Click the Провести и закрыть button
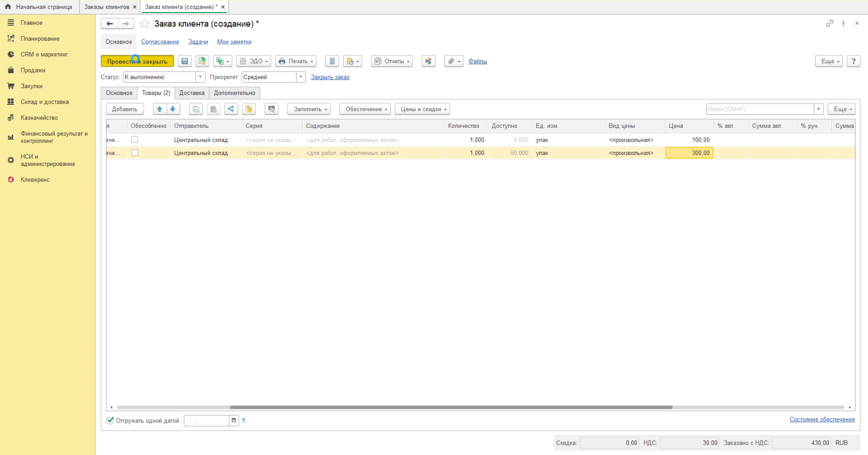The height and width of the screenshot is (455, 868). pos(137,61)
